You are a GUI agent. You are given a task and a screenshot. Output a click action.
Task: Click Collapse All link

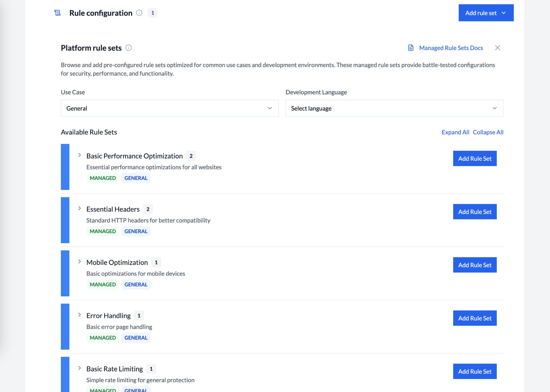(488, 132)
